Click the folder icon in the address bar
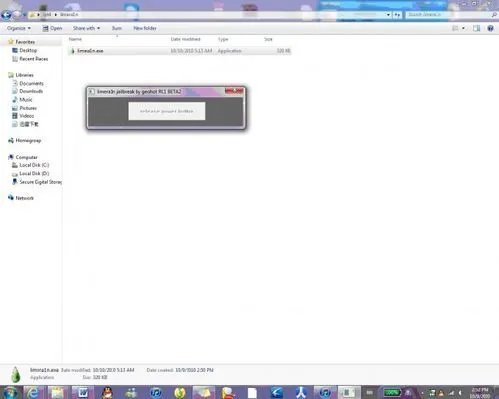This screenshot has width=499, height=399. pyautogui.click(x=33, y=15)
